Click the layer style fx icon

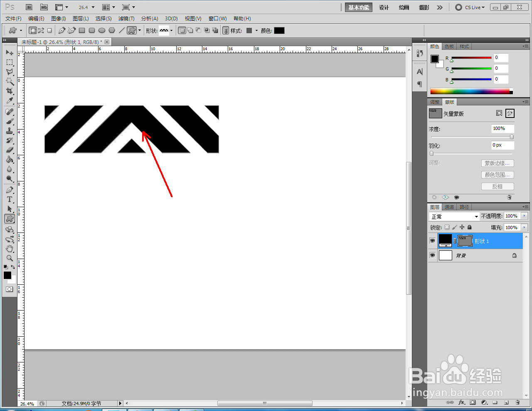tap(461, 402)
